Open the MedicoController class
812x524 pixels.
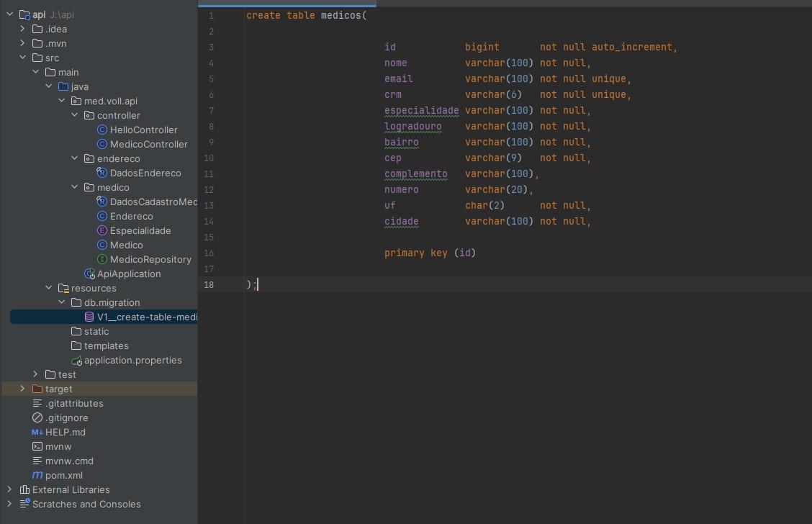click(148, 145)
